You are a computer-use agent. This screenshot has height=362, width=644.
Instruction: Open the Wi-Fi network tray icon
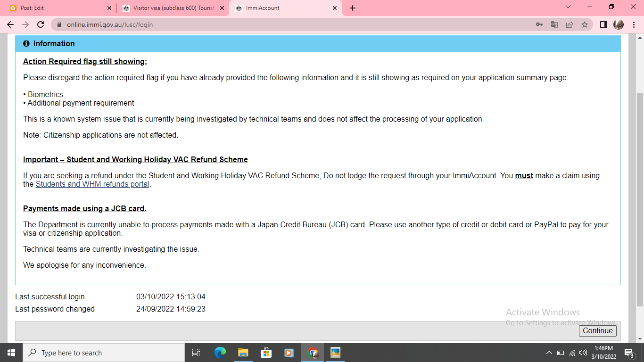(x=572, y=353)
